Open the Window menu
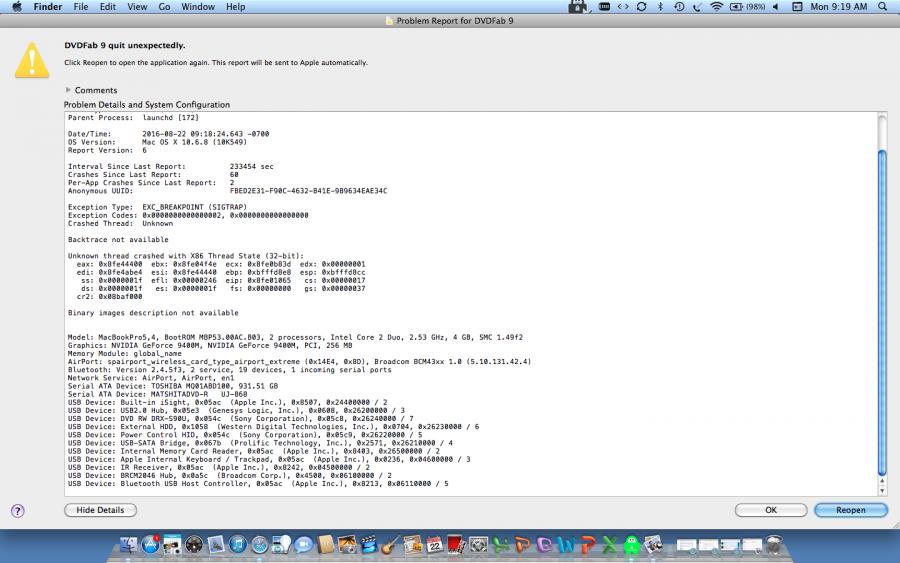 pos(198,7)
